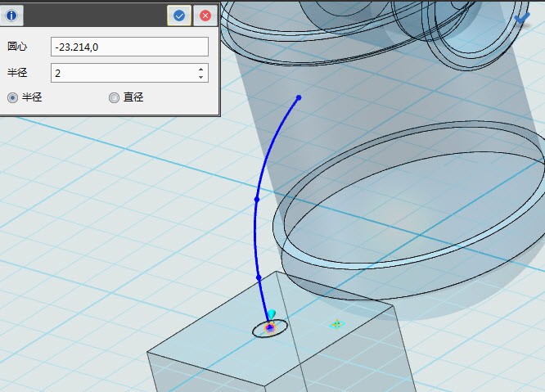The height and width of the screenshot is (392, 545).
Task: Select the cyan arrow handle above the circle center
Action: (271, 314)
